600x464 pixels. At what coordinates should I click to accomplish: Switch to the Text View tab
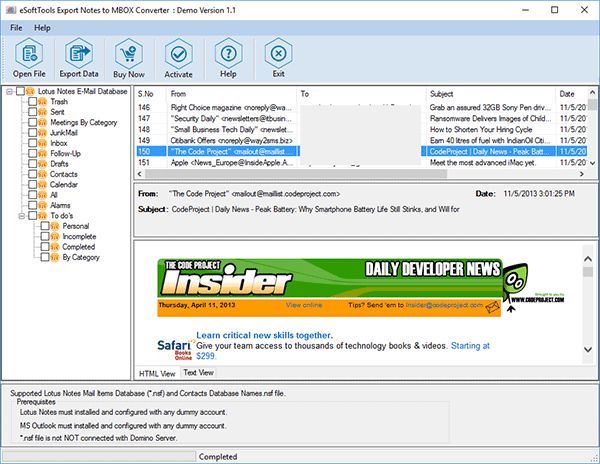tap(198, 373)
